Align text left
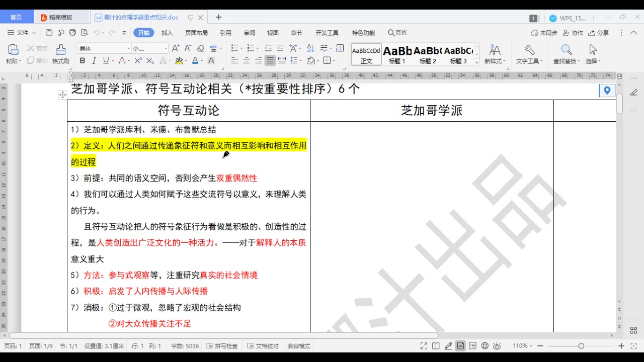 point(234,61)
